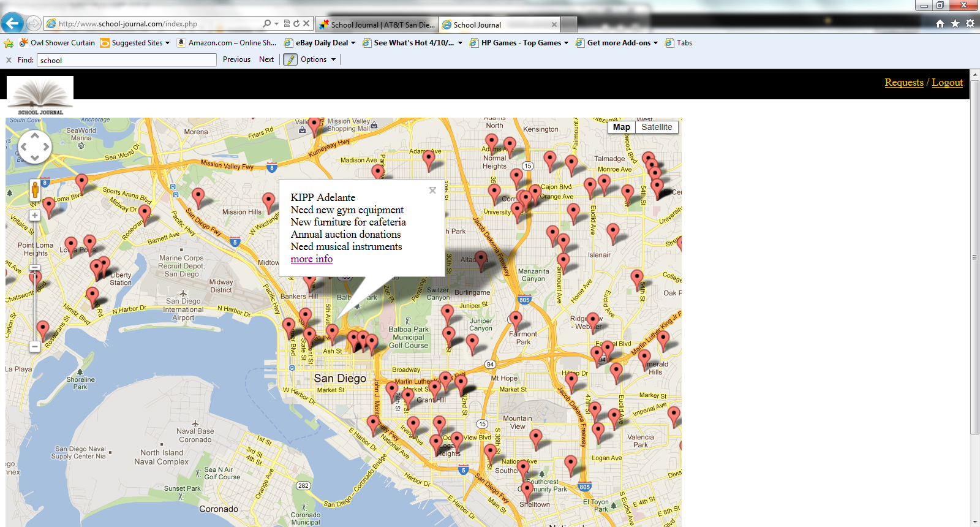Image resolution: width=980 pixels, height=527 pixels.
Task: Click Previous in Find bar
Action: pos(236,59)
